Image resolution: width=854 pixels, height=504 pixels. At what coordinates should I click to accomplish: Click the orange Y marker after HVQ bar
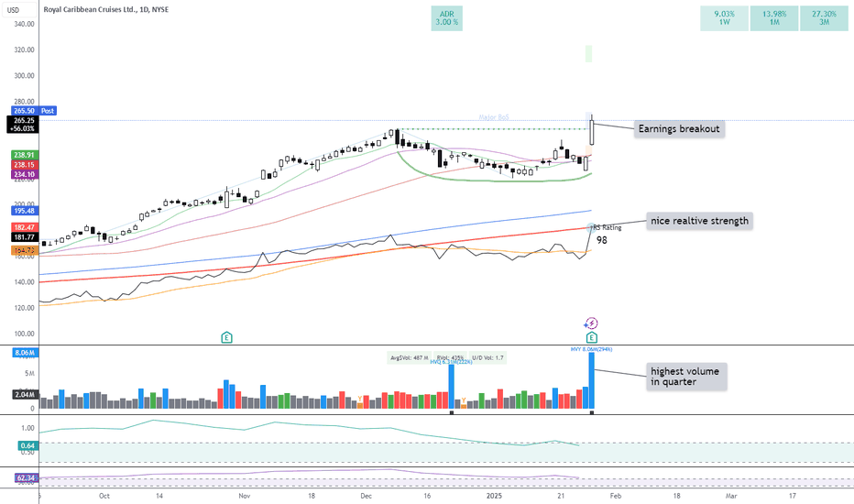[464, 400]
